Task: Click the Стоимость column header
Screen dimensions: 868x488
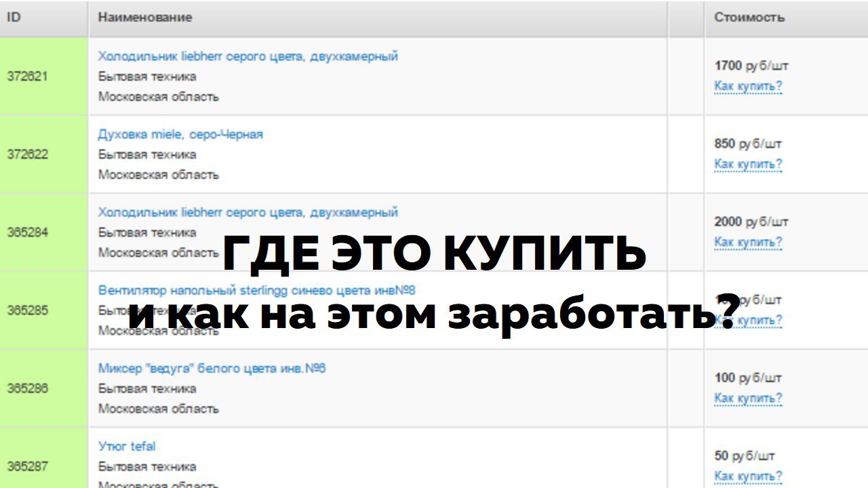Action: [749, 18]
